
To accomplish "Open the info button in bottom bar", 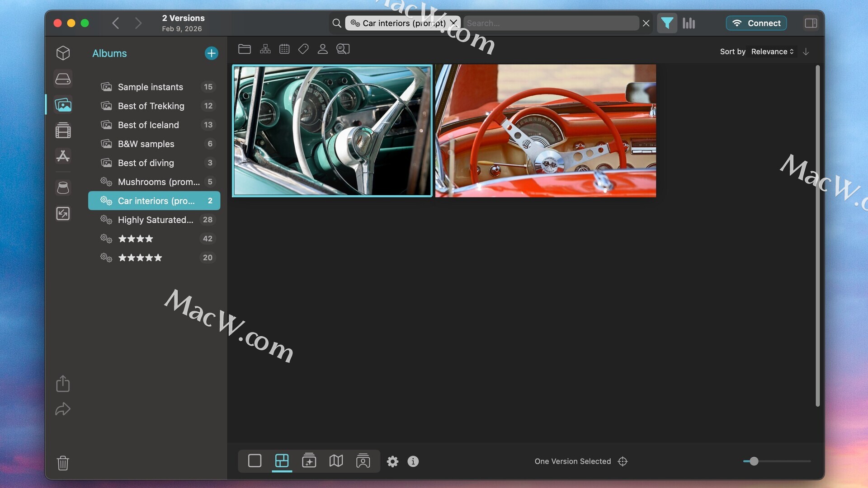I will [413, 461].
